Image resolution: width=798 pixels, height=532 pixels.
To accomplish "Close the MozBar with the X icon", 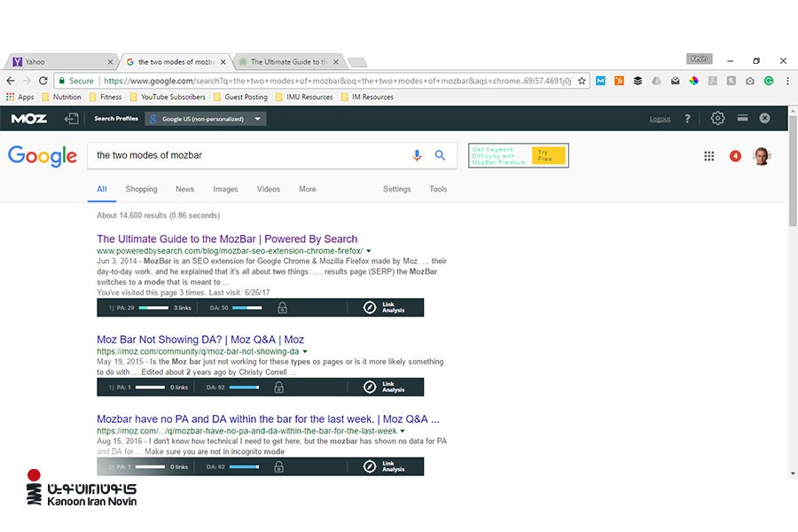I will tap(764, 119).
